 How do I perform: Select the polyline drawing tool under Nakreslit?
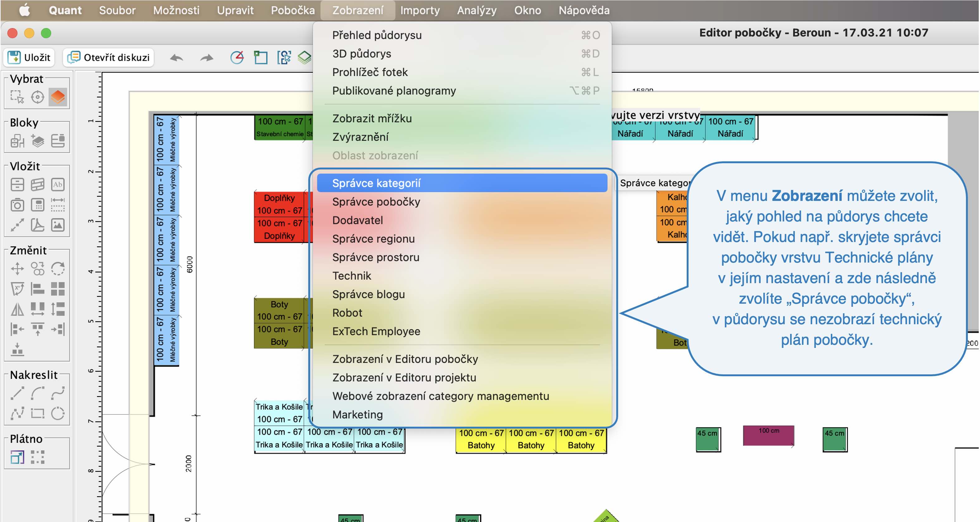pyautogui.click(x=17, y=413)
